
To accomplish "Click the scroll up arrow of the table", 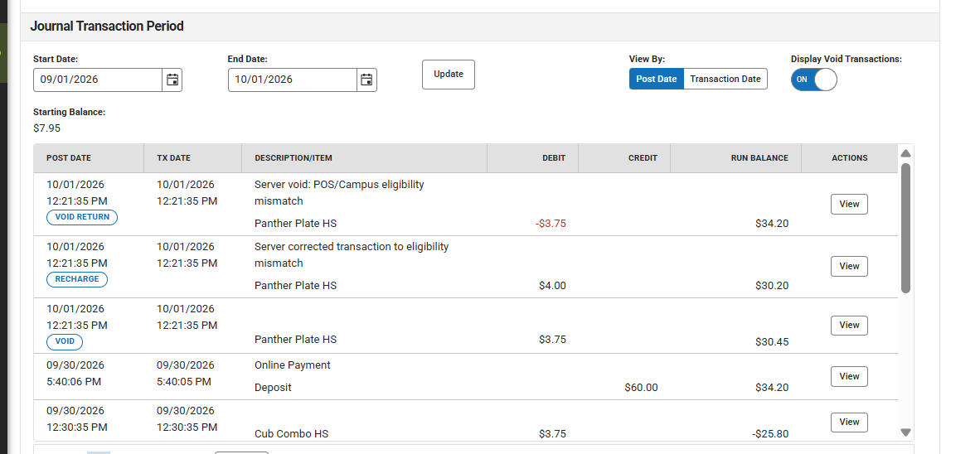I will [905, 153].
